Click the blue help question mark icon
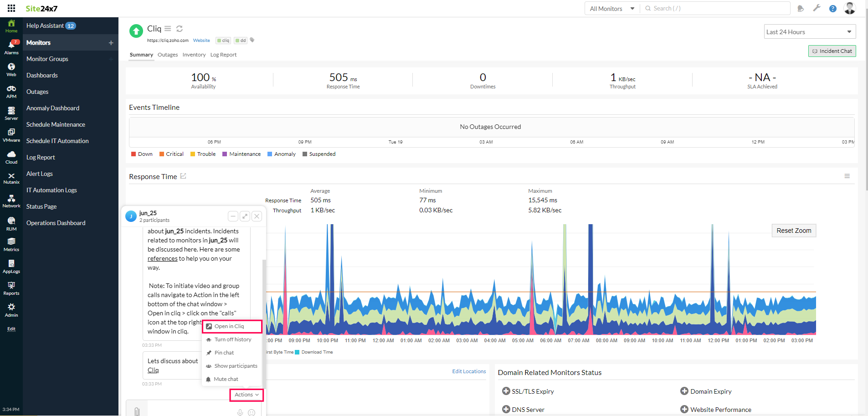Viewport: 868px width, 416px height. (x=832, y=9)
